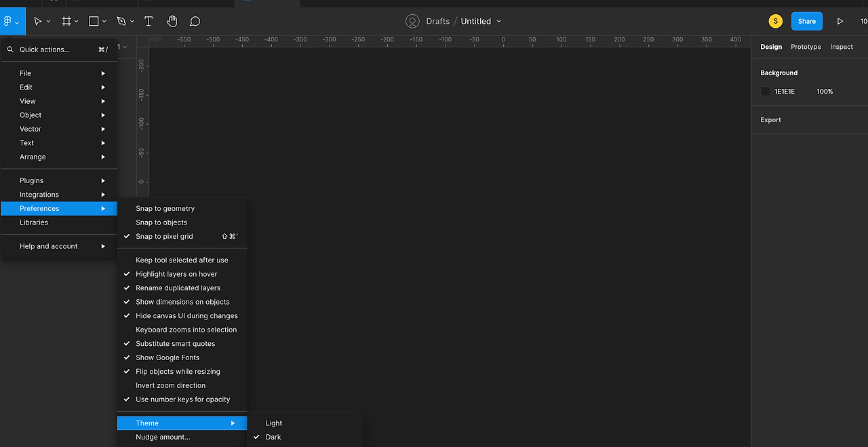868x447 pixels.
Task: Present the prototype with play icon
Action: tap(840, 22)
